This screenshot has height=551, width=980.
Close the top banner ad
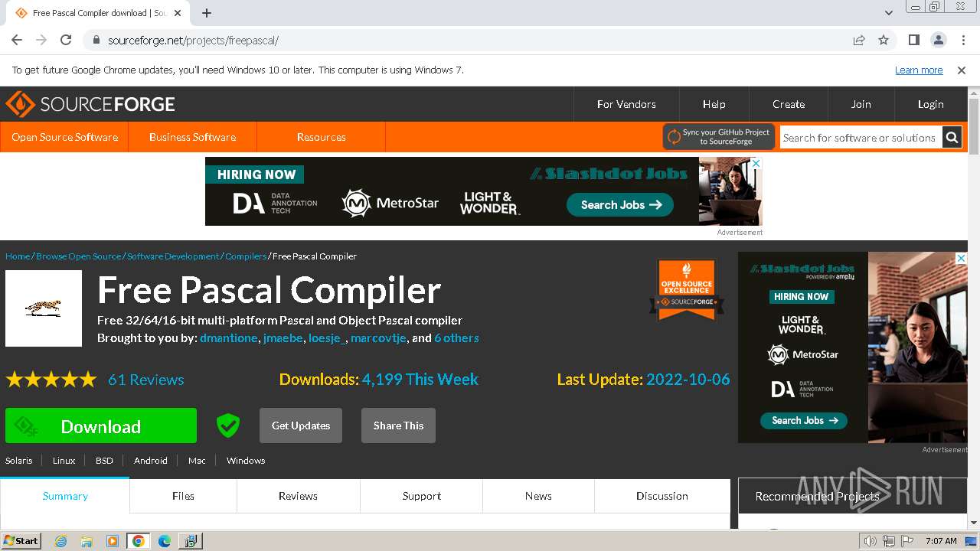(756, 163)
